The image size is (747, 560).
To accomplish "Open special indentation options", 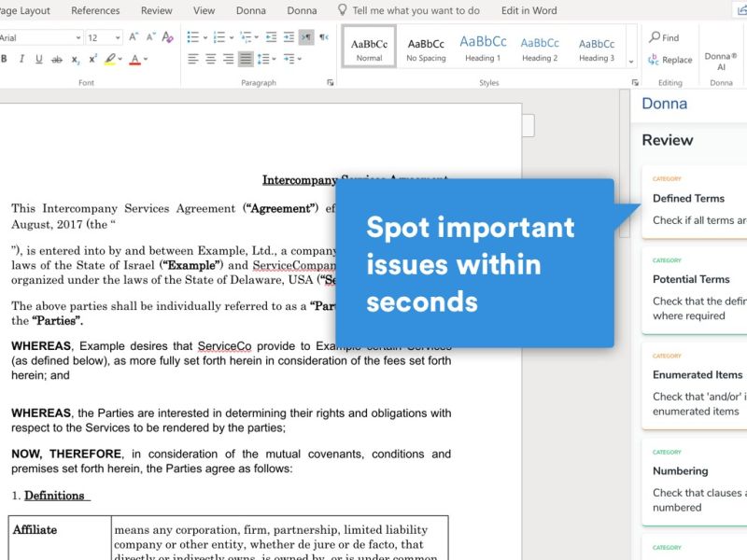I will click(x=291, y=59).
